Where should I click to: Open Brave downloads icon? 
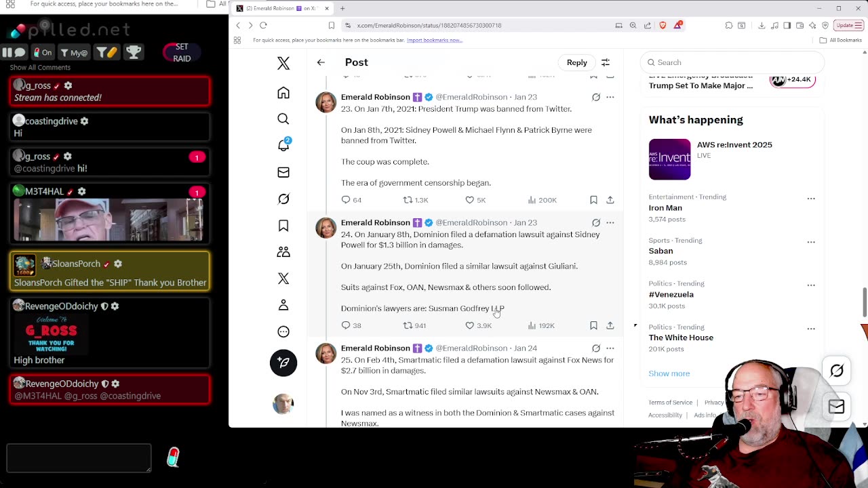[762, 25]
